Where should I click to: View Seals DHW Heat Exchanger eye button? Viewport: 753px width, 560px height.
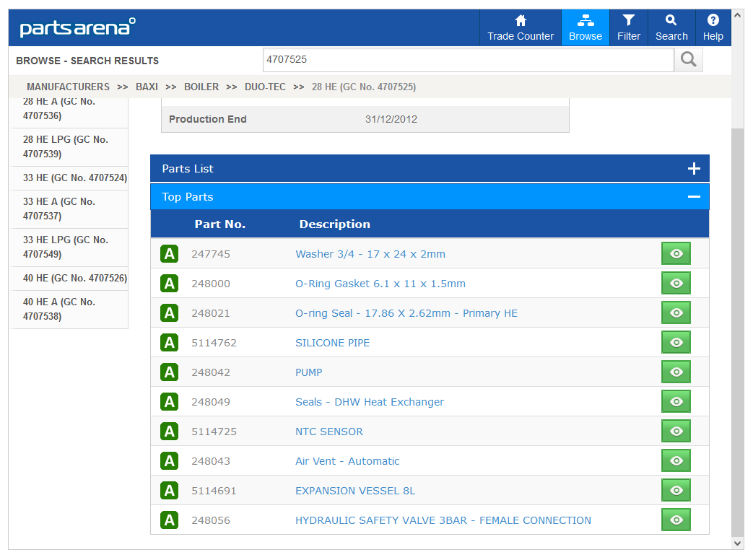(676, 402)
